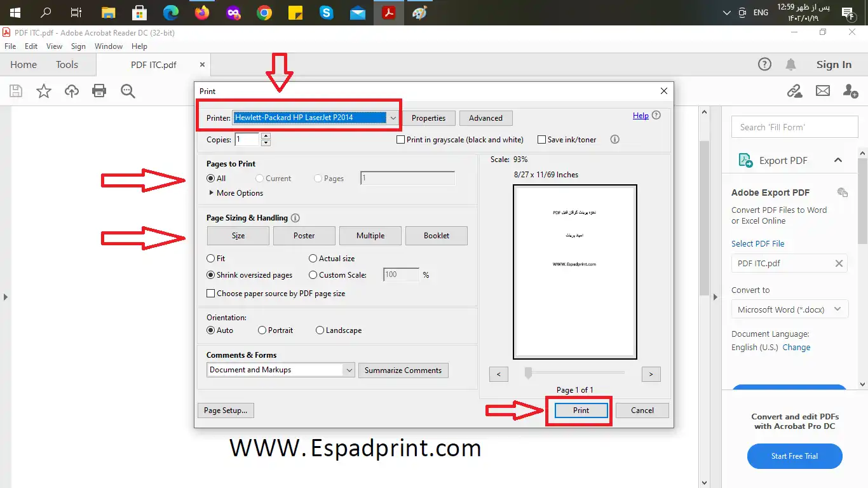868x488 pixels.
Task: Enable Print in grayscale checkbox
Action: pos(400,139)
